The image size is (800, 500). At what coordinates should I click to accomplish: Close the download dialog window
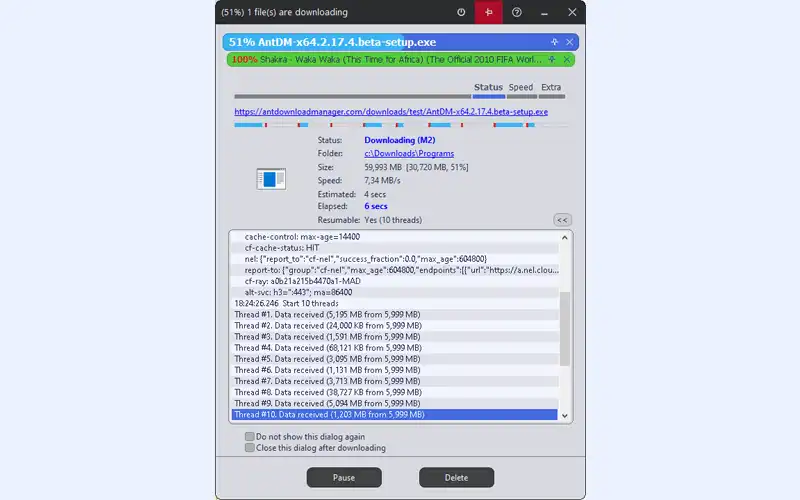[572, 12]
